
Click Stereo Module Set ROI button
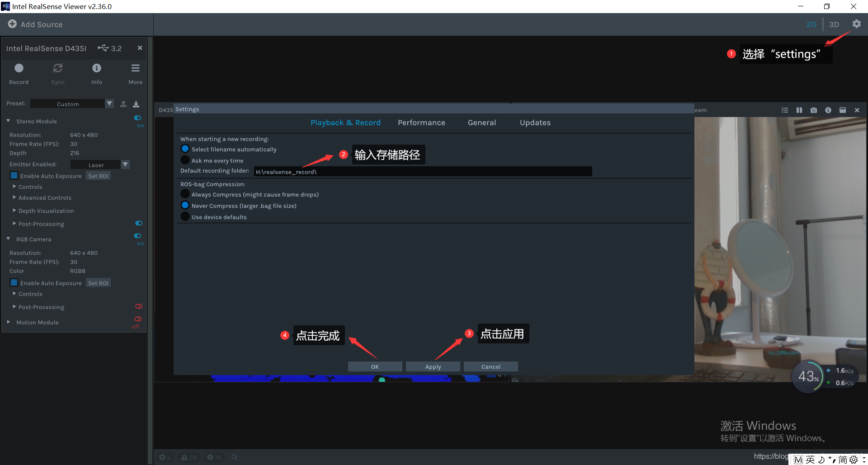(x=98, y=176)
